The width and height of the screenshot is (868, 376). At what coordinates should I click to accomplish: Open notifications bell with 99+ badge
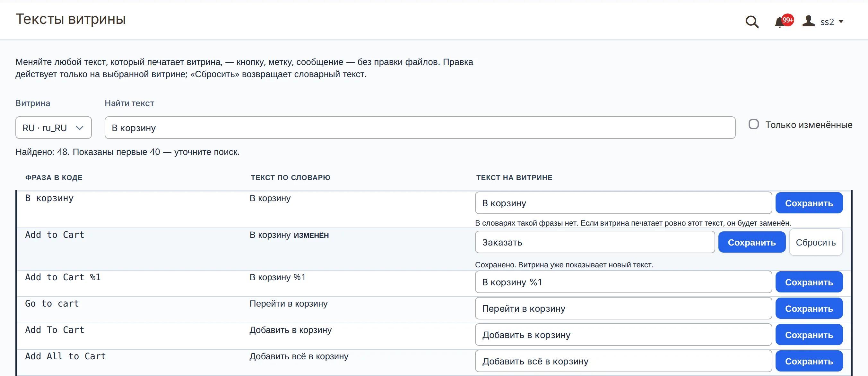click(784, 21)
